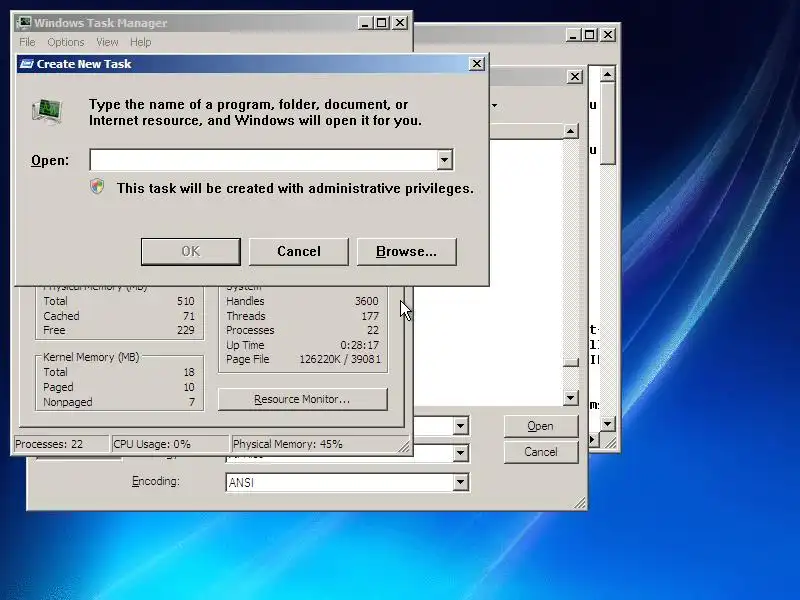Click the grayed OK button

(191, 252)
